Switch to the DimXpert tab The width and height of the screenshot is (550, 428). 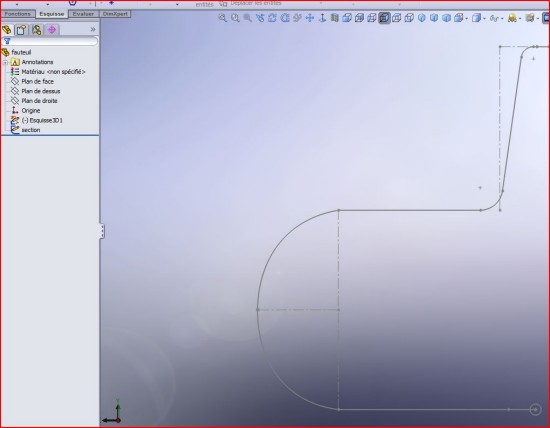pos(115,14)
